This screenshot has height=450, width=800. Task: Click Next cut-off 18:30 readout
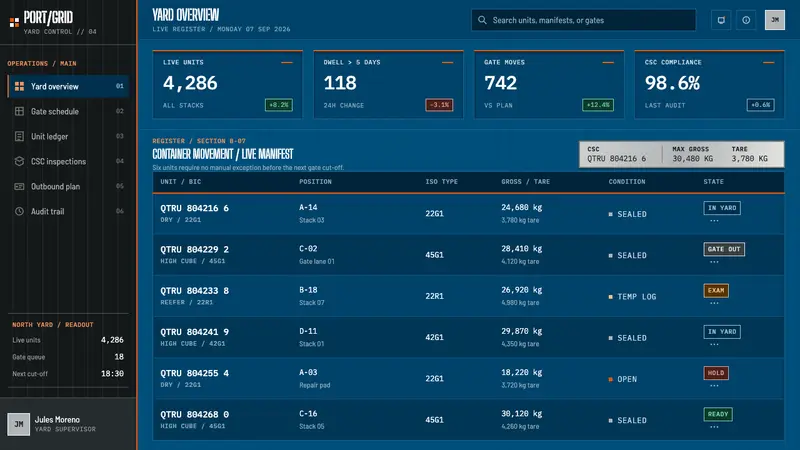68,373
